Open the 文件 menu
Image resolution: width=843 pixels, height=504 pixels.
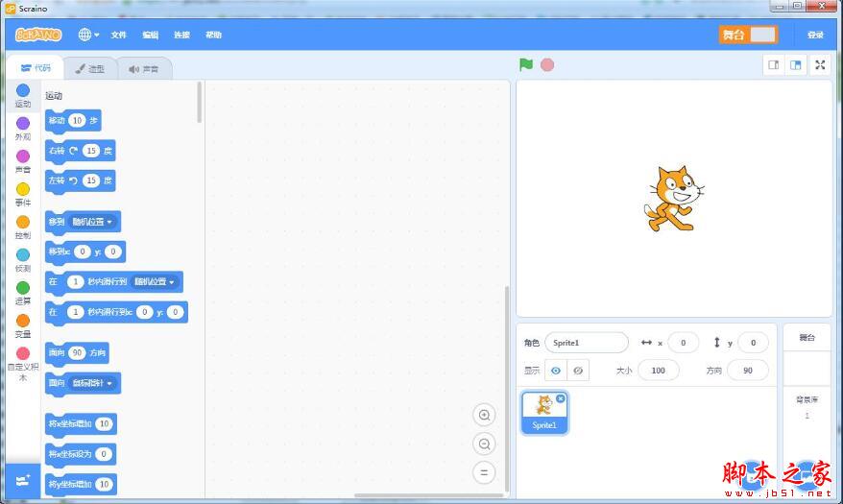(x=118, y=35)
